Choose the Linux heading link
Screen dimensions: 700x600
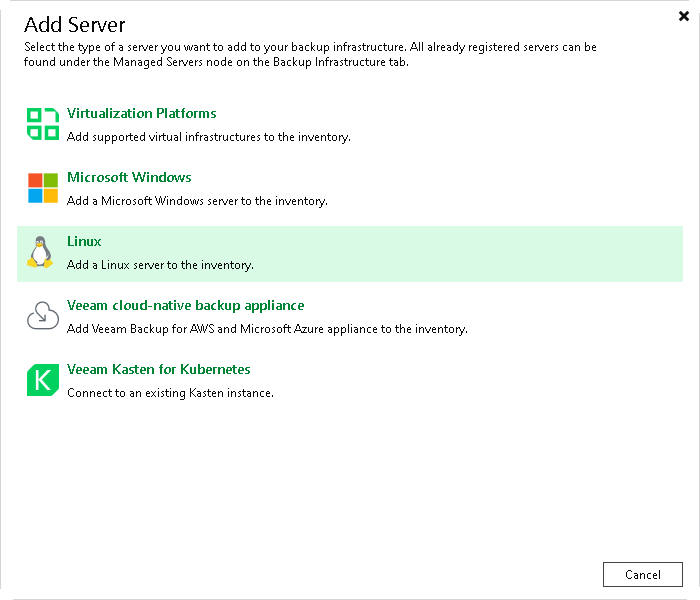(x=84, y=242)
